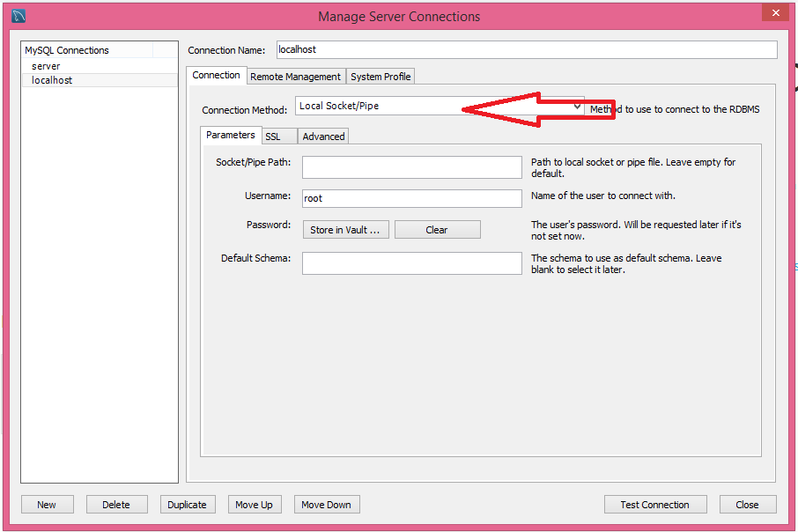Return to the Connection tab
798x532 pixels.
pyautogui.click(x=216, y=75)
